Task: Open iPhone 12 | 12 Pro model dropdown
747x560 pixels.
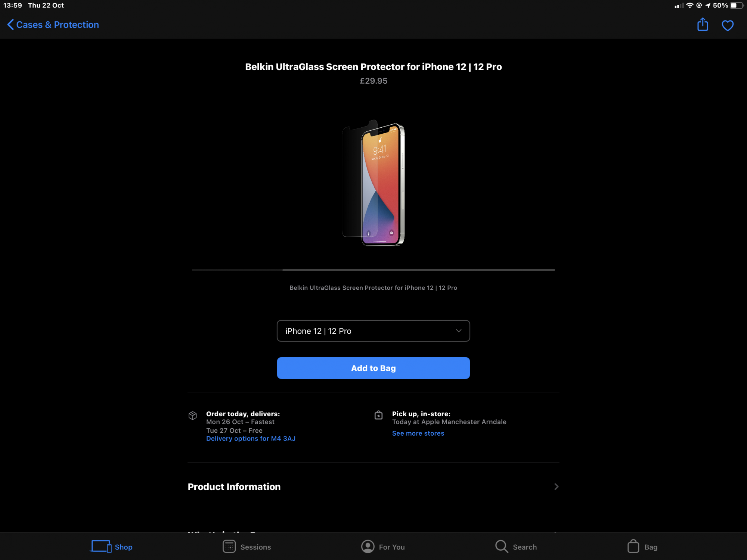Action: (373, 331)
